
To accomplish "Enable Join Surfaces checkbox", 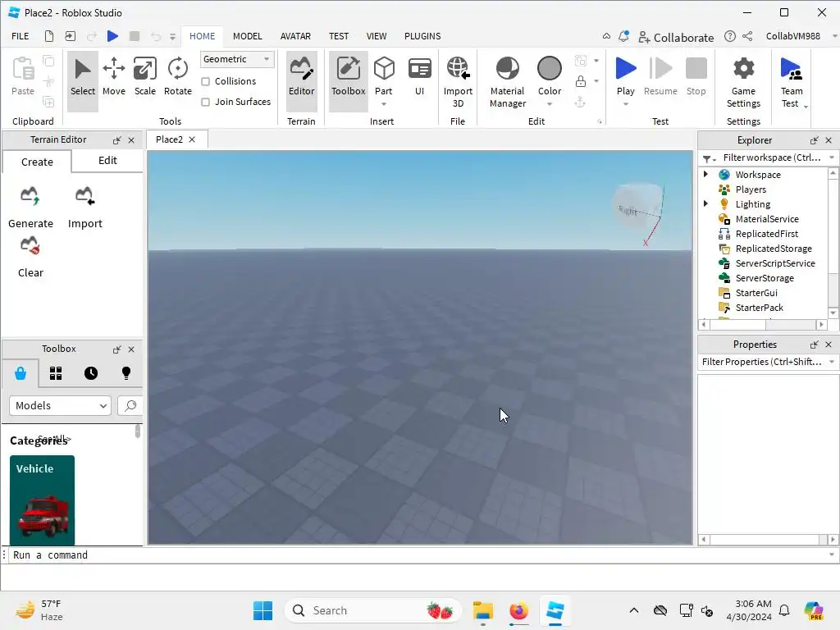I will (205, 102).
